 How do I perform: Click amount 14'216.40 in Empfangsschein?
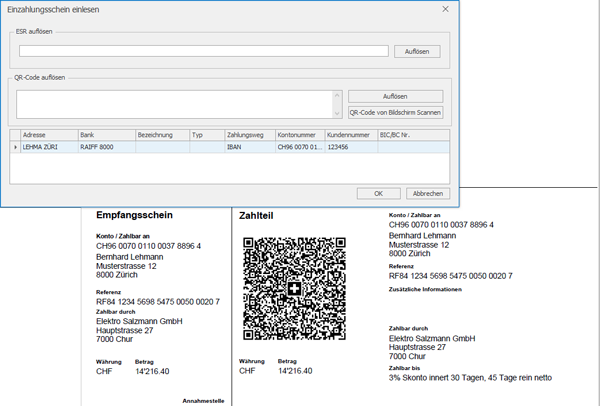point(152,371)
